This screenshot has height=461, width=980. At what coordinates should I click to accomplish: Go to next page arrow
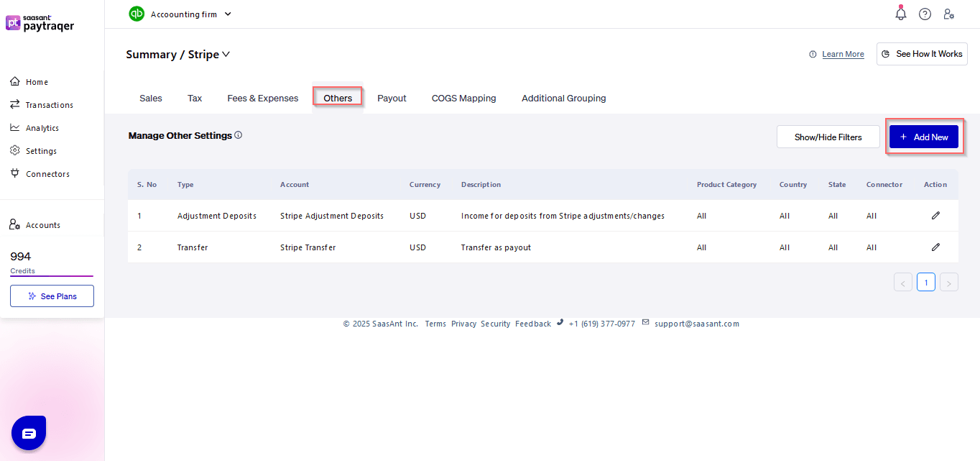(x=949, y=282)
